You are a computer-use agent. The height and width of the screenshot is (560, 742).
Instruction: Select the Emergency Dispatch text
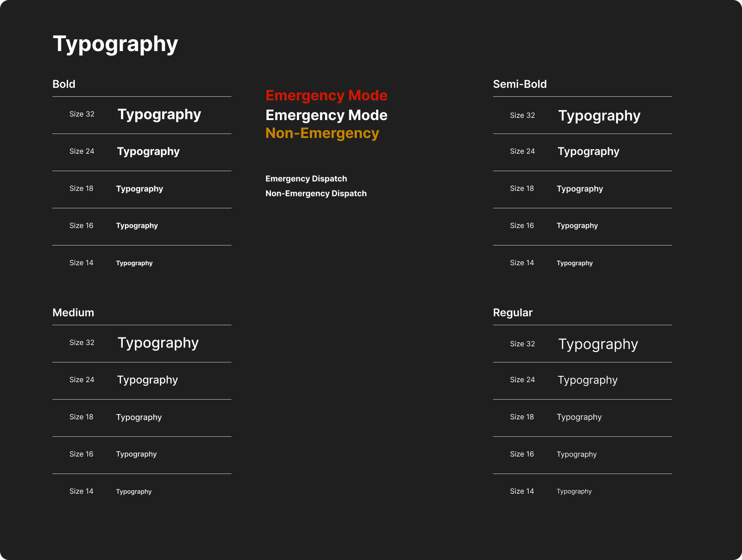[x=306, y=179]
